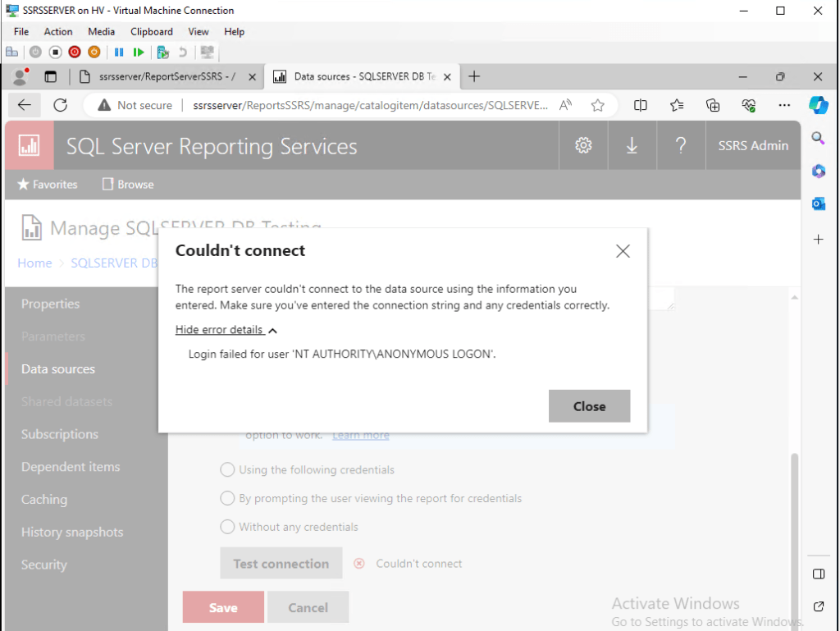The width and height of the screenshot is (840, 631).
Task: Click the Cancel button
Action: pyautogui.click(x=308, y=607)
